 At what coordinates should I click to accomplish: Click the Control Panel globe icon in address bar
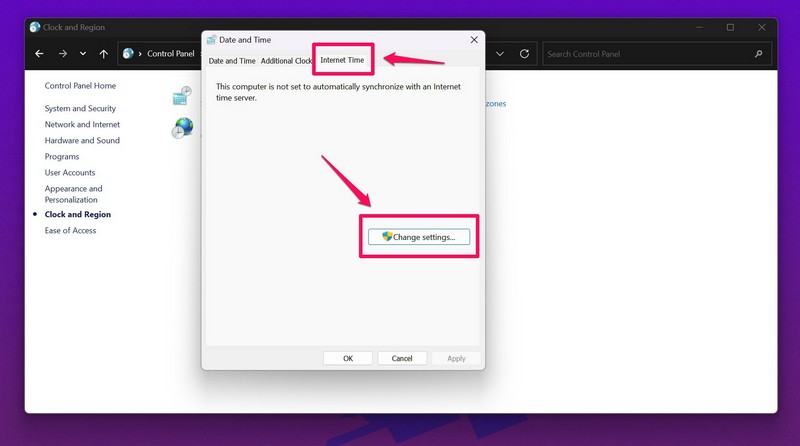128,54
